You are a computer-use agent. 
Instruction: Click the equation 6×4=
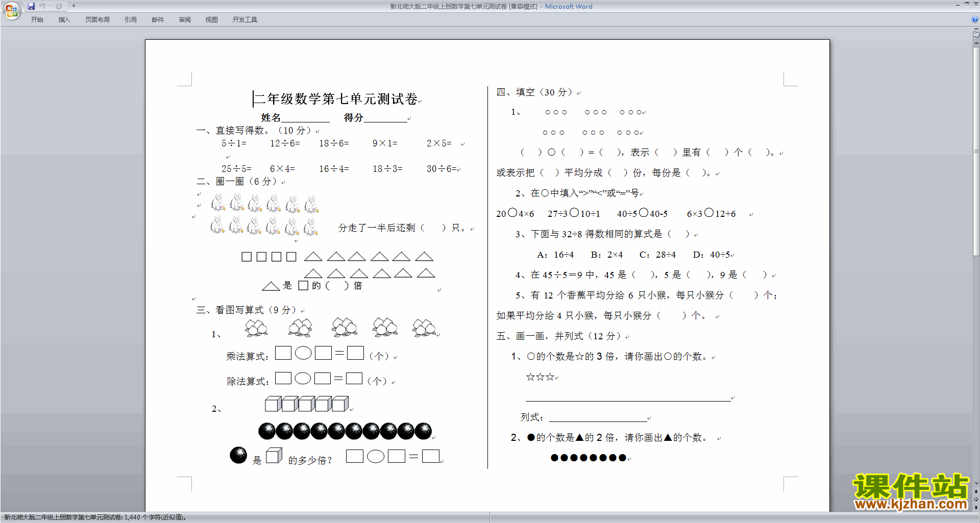point(282,168)
